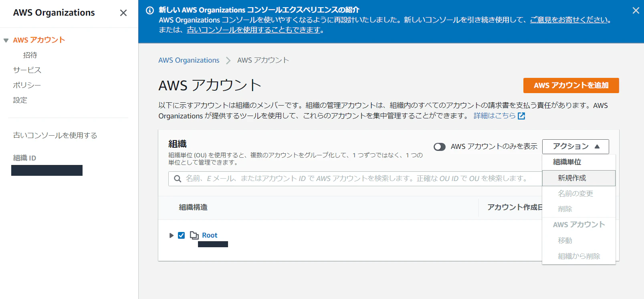Click the 組織構造 column header
644x299 pixels.
coord(193,207)
